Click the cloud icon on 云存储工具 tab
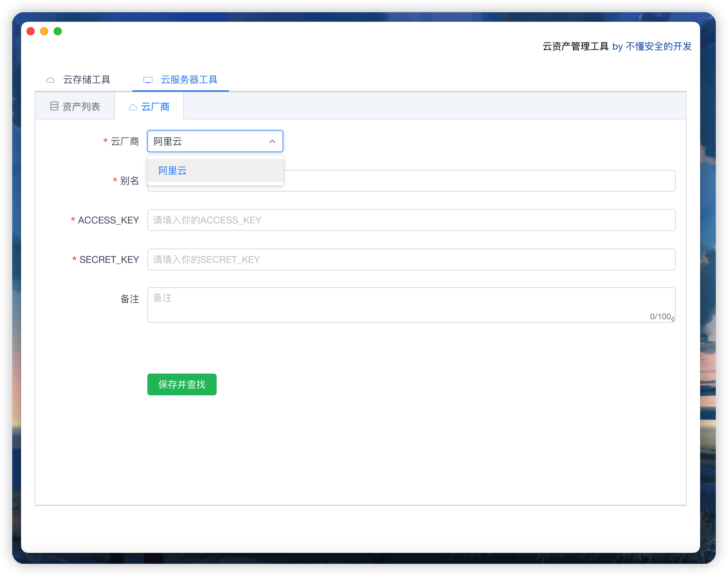Image resolution: width=728 pixels, height=576 pixels. [x=51, y=80]
